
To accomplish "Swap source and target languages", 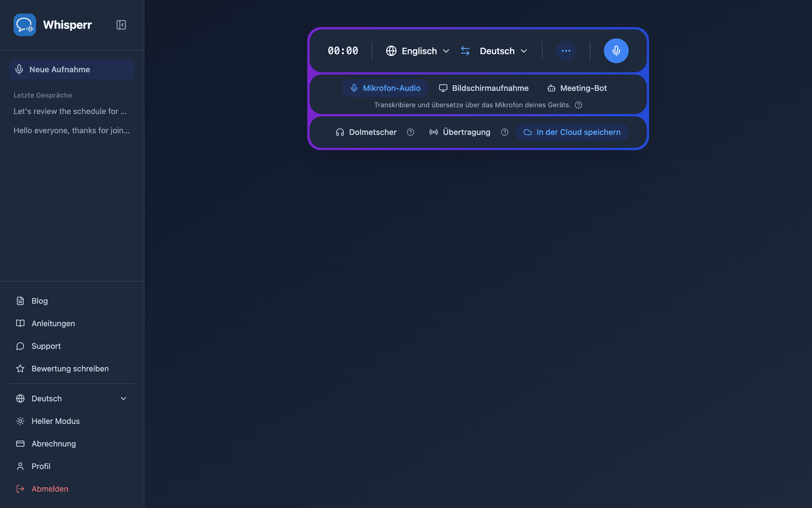I will [465, 51].
